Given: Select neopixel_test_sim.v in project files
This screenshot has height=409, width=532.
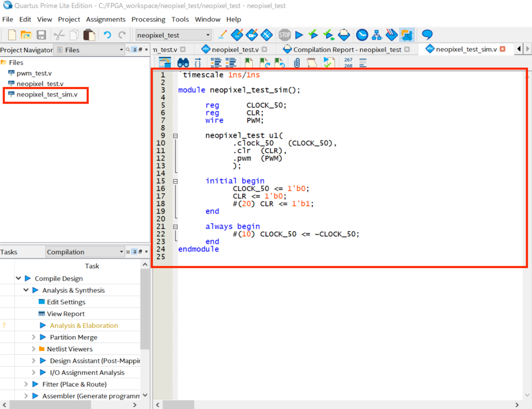Looking at the screenshot, I should click(x=47, y=94).
